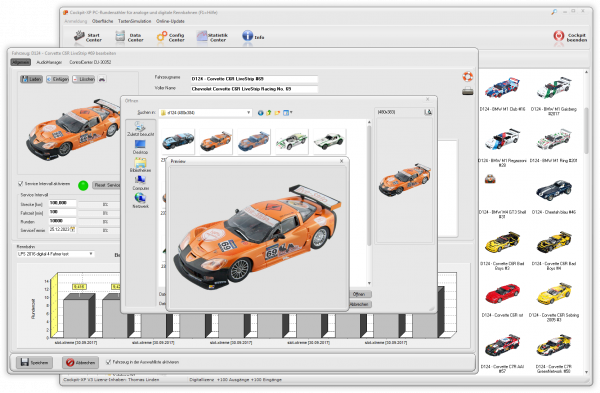Create a new folder in Öffnen dialog

277,113
